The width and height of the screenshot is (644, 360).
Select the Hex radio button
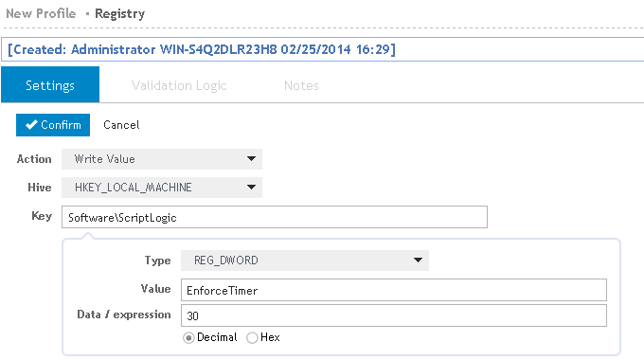click(x=252, y=338)
